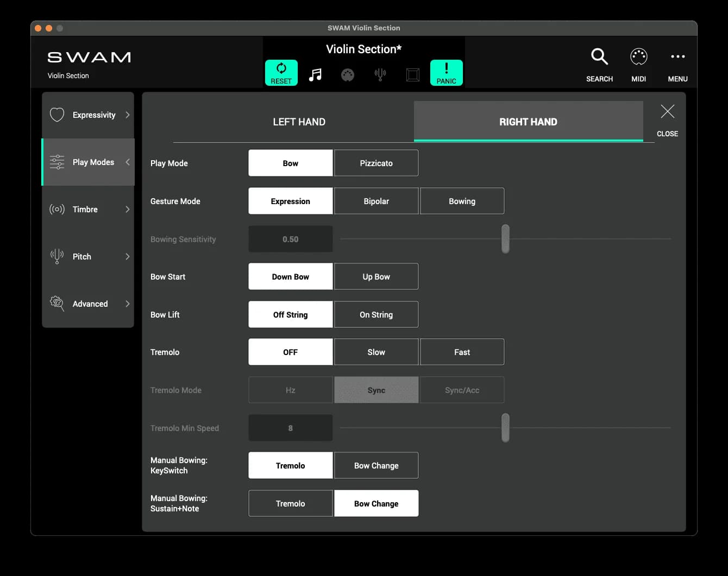Open the SEARCH magnifier
Image resolution: width=728 pixels, height=576 pixels.
point(599,57)
